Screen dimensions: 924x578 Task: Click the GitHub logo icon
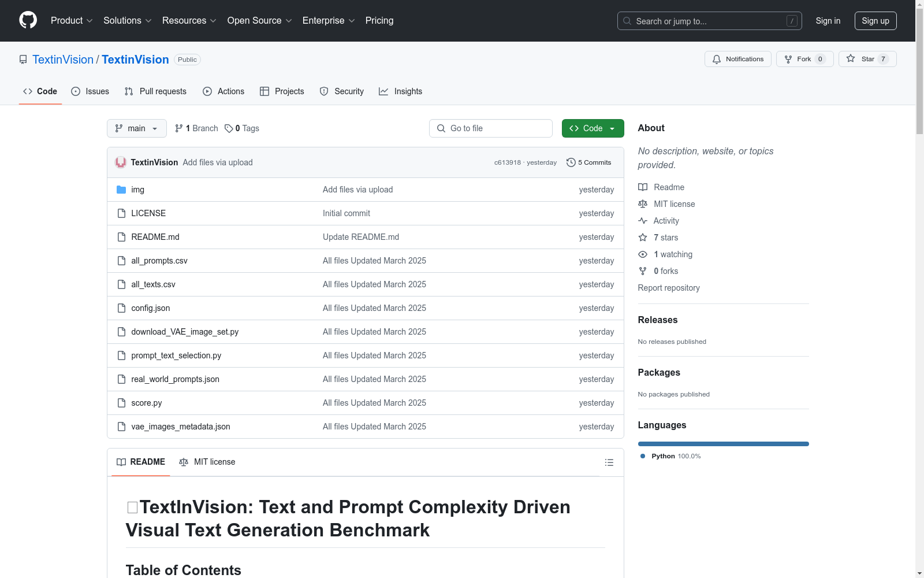[28, 20]
